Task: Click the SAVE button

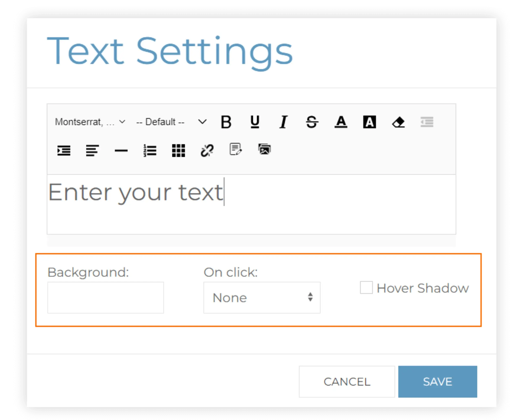Action: (x=437, y=381)
